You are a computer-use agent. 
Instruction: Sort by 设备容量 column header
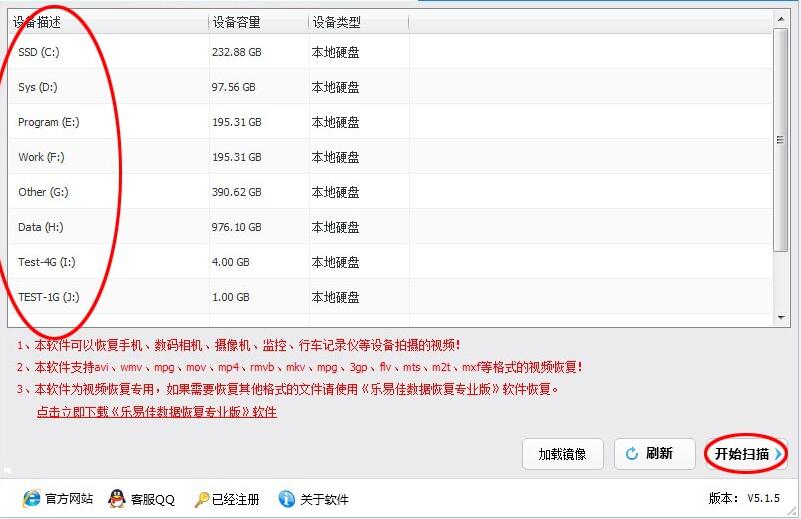pos(258,22)
